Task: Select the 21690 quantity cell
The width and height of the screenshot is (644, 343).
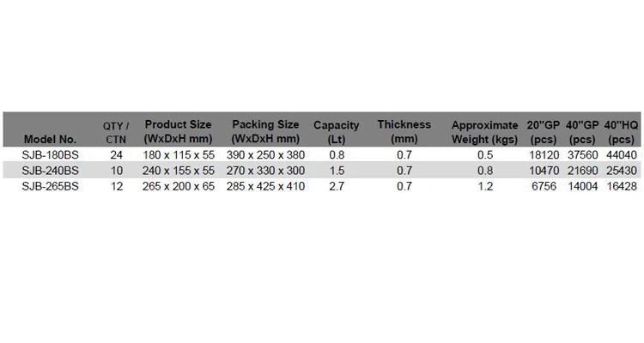Action: coord(584,171)
